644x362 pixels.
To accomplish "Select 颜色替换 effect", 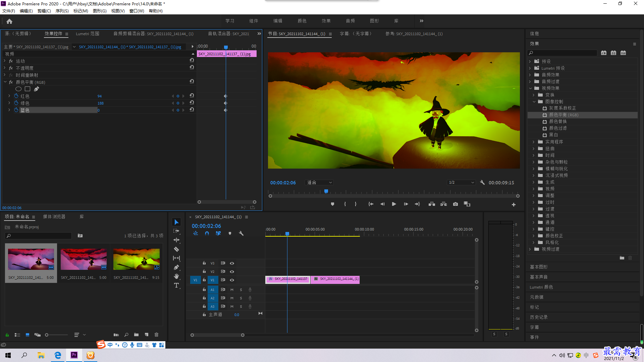I will point(558,122).
